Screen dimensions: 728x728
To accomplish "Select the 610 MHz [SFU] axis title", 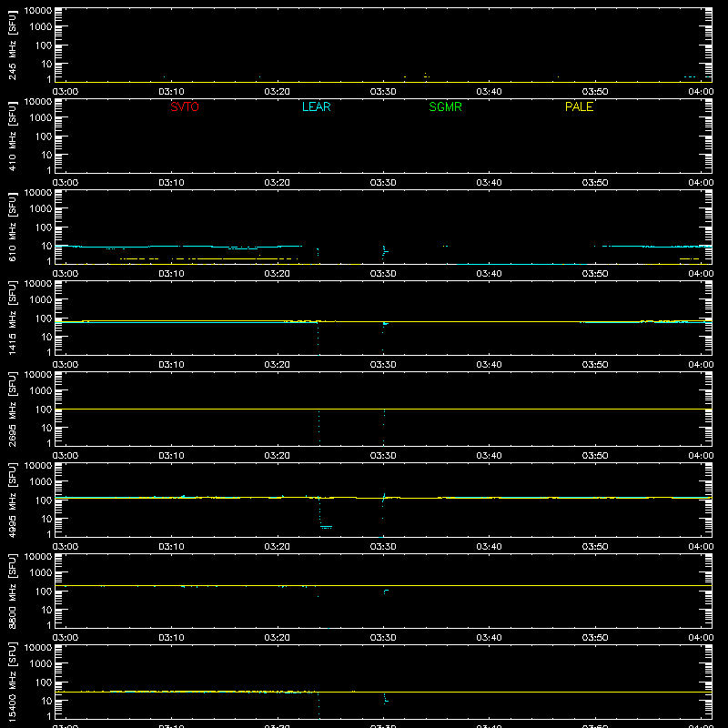I will tap(13, 227).
